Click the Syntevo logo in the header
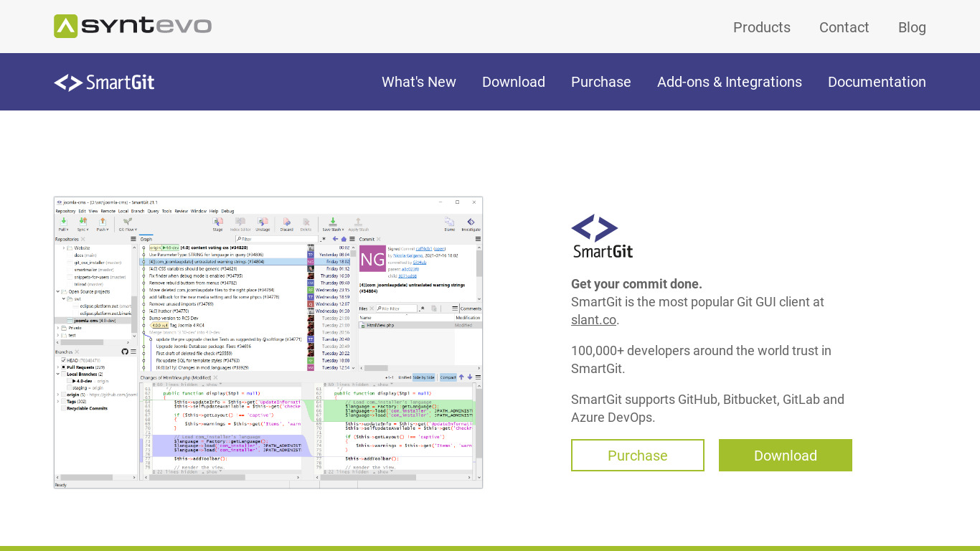 (x=133, y=27)
